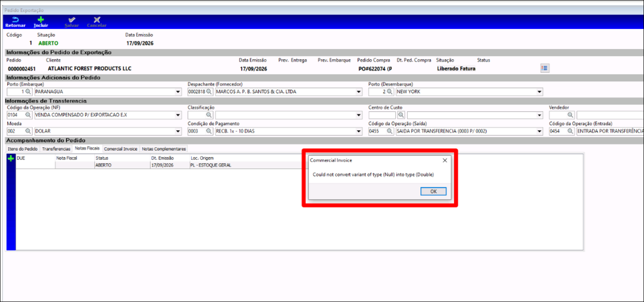Click the Retornar toolbar button
The height and width of the screenshot is (302, 644).
click(15, 22)
